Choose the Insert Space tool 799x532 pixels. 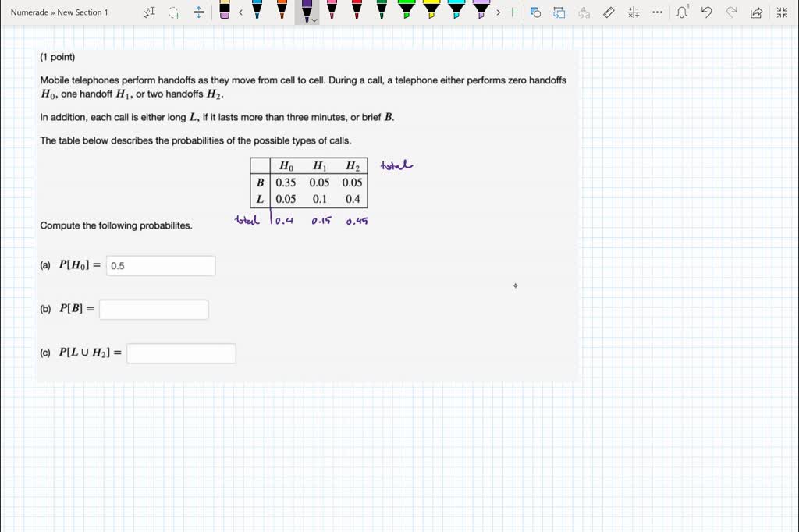[x=199, y=12]
